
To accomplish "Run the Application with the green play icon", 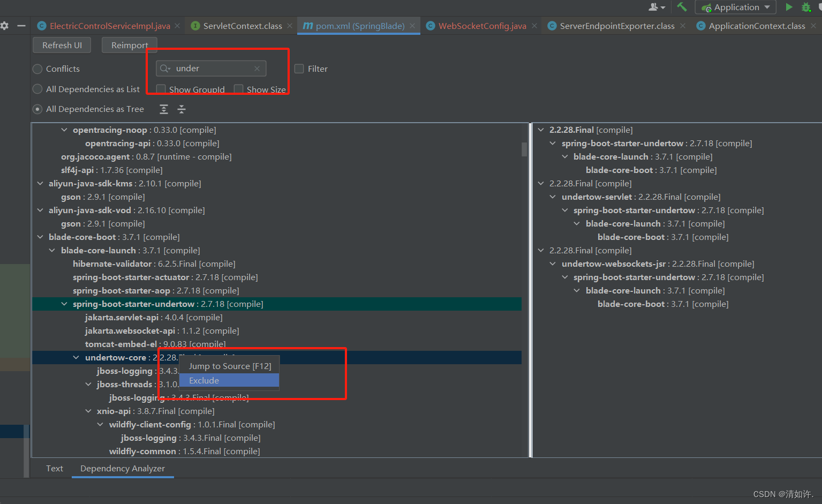I will [x=789, y=7].
